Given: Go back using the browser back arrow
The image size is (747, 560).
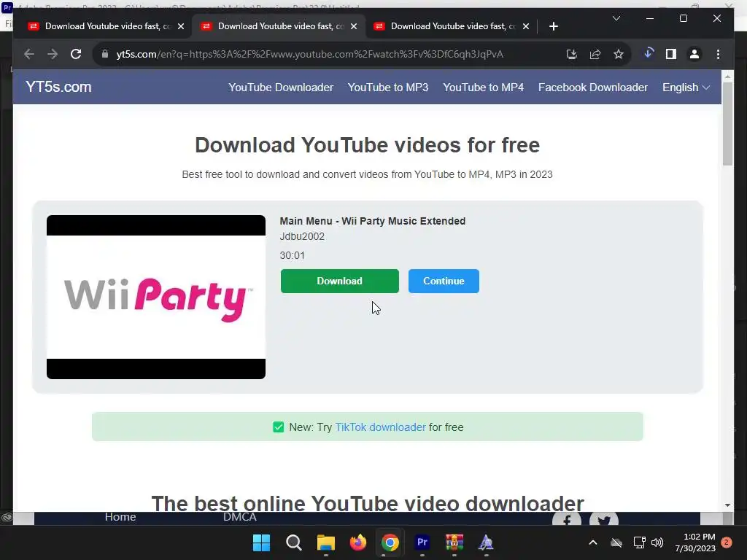Looking at the screenshot, I should (x=29, y=54).
